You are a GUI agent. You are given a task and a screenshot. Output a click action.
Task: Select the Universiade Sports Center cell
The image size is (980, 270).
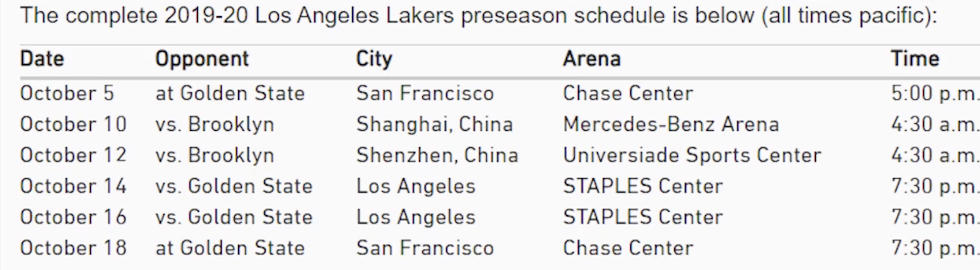coord(692,156)
